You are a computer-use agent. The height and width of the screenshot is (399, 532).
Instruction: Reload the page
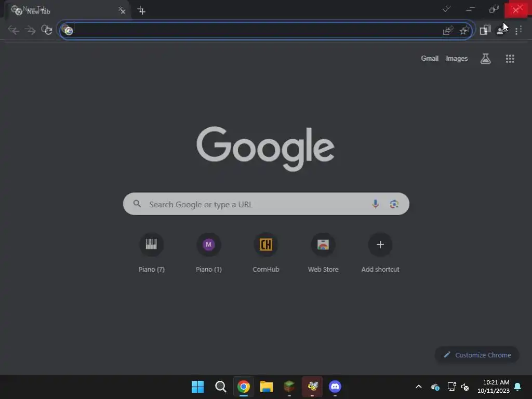coord(47,30)
